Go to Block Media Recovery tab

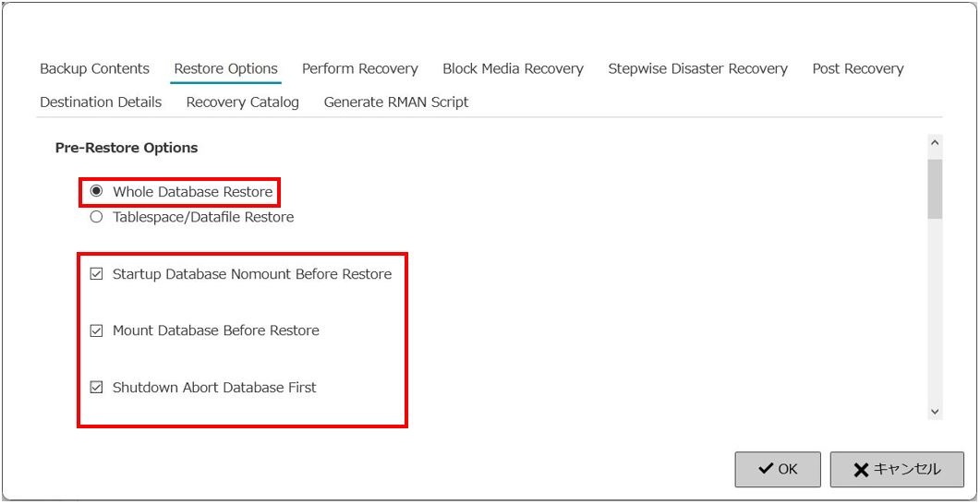point(514,68)
